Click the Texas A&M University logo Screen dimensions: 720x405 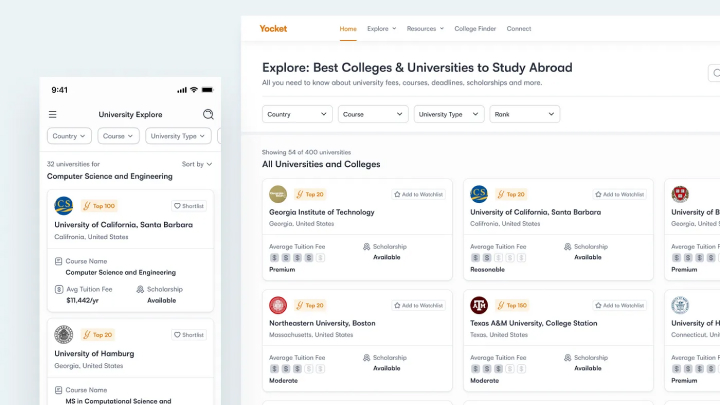pyautogui.click(x=479, y=305)
